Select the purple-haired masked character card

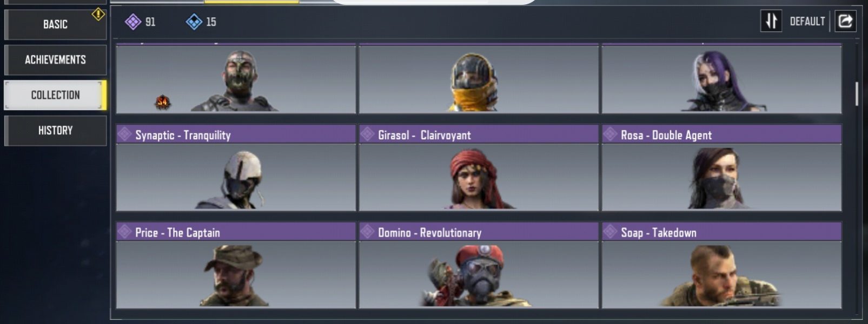721,78
